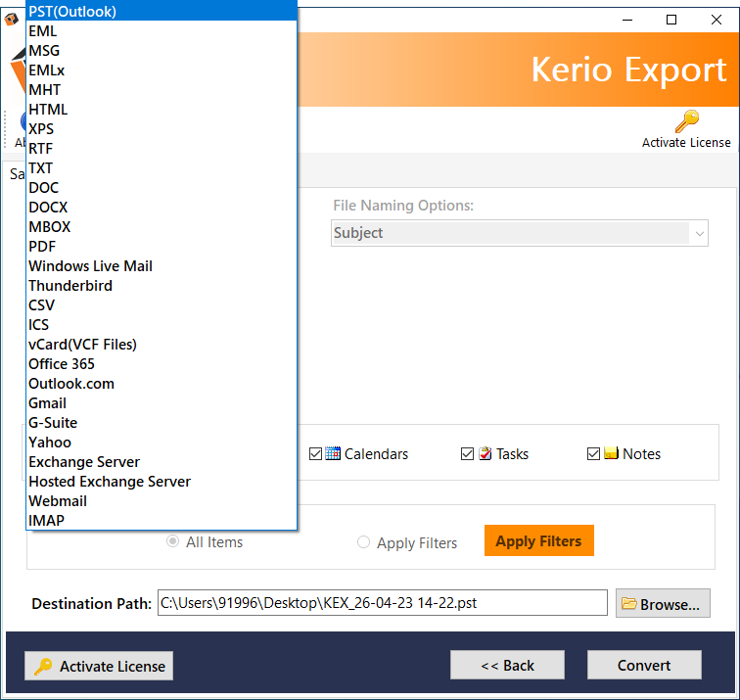The width and height of the screenshot is (740, 700).
Task: Select Hosted Exchange Server option
Action: 162,482
